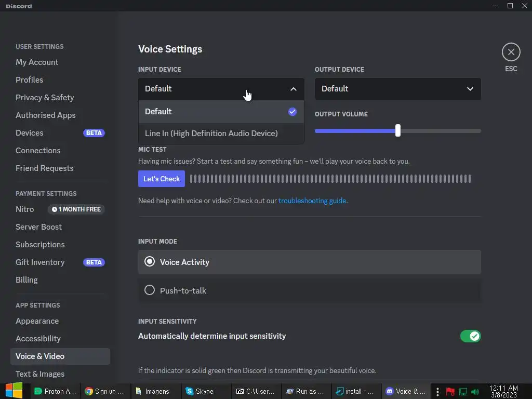
Task: Open Billing settings
Action: click(26, 280)
